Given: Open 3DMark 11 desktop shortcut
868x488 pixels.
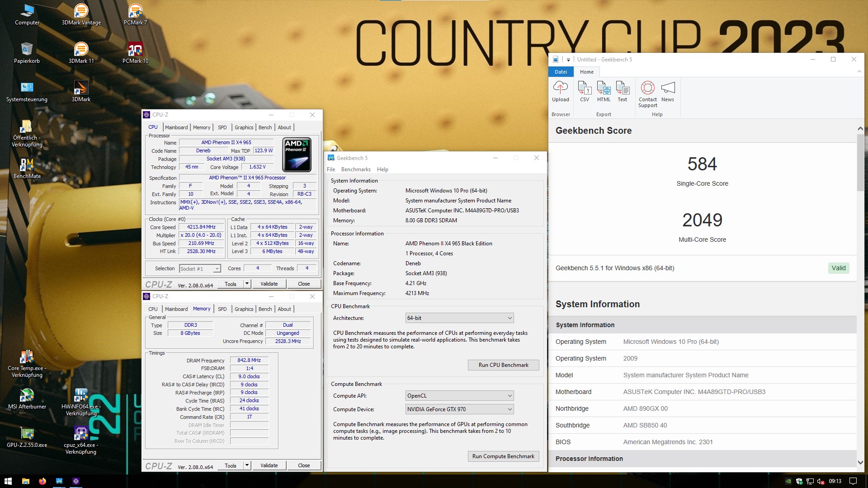Looking at the screenshot, I should pyautogui.click(x=81, y=53).
